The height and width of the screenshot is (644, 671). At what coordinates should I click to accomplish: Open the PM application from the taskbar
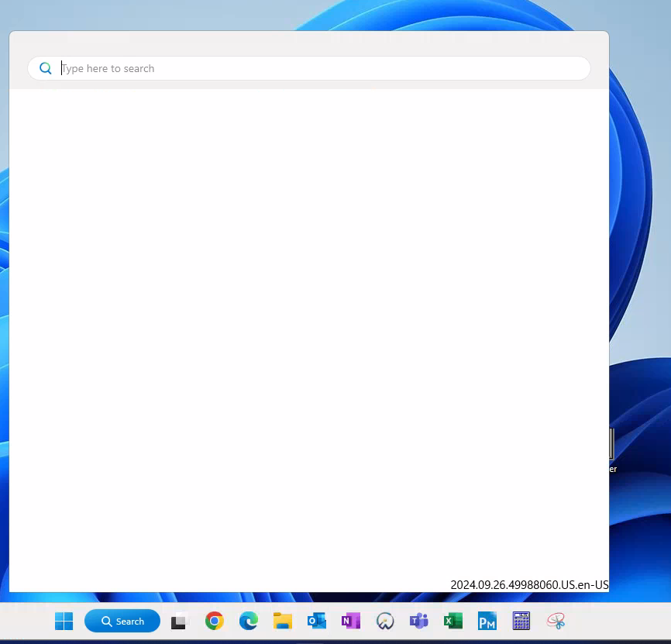point(487,621)
